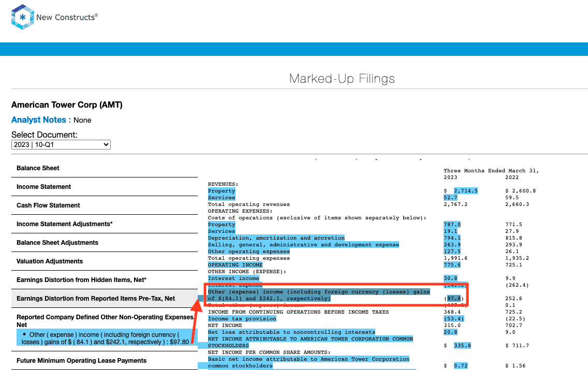Click 'INCOME FROM CONTINUING OPERATIONS BEFORE INCOME TAXES'
Screen dimensions: 588x370
[x=299, y=312]
